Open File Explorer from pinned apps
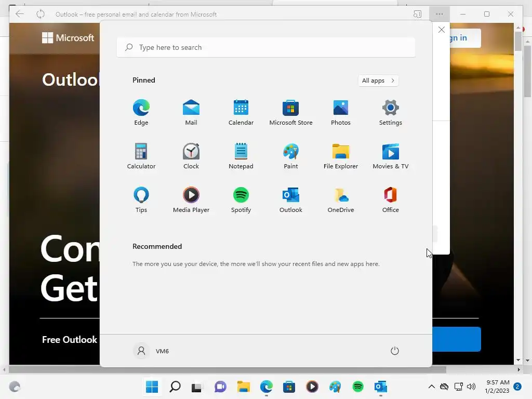The height and width of the screenshot is (399, 532). 341,156
